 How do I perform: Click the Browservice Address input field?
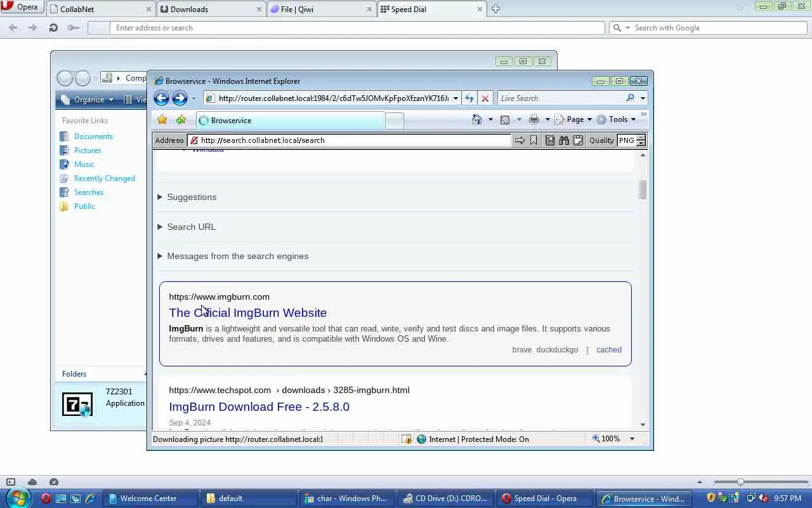[350, 140]
